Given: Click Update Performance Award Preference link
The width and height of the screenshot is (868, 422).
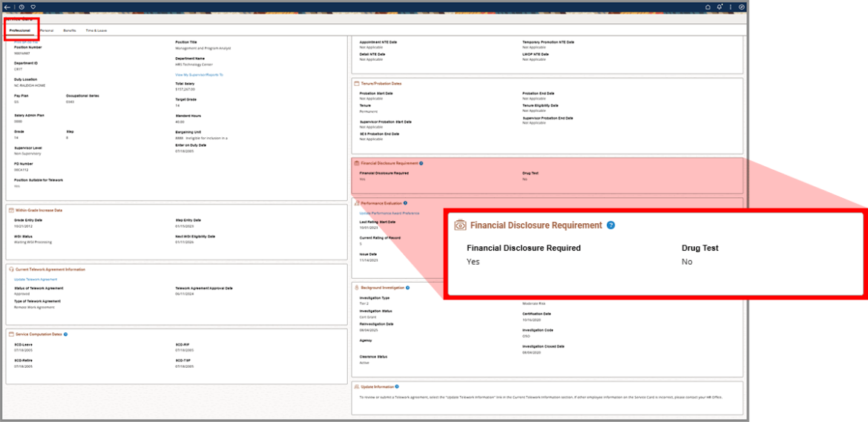Looking at the screenshot, I should pyautogui.click(x=389, y=213).
